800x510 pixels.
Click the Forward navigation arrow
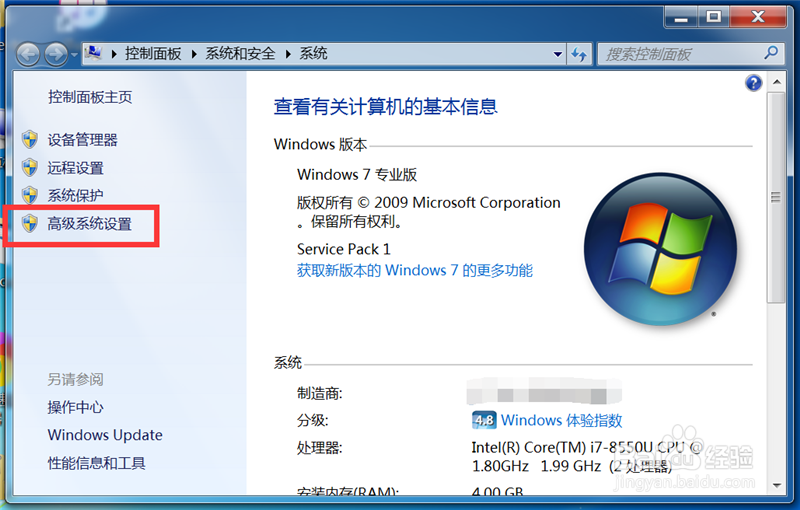56,54
